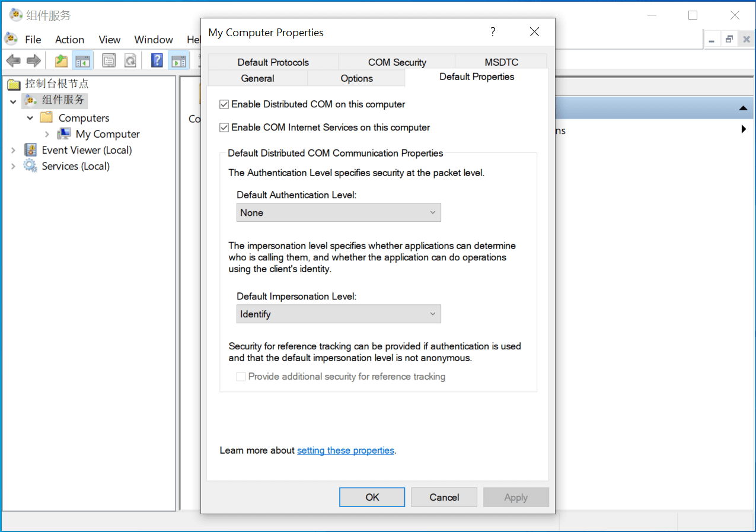Click the Up One Level folder icon
Image resolution: width=756 pixels, height=532 pixels.
pos(61,60)
